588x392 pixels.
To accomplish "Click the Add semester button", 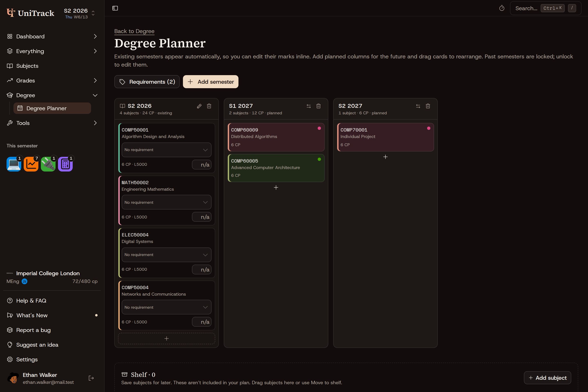I will 210,82.
